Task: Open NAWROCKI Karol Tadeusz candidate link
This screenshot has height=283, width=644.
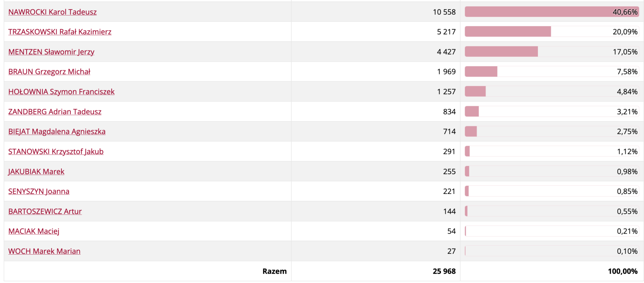Action: pos(52,12)
